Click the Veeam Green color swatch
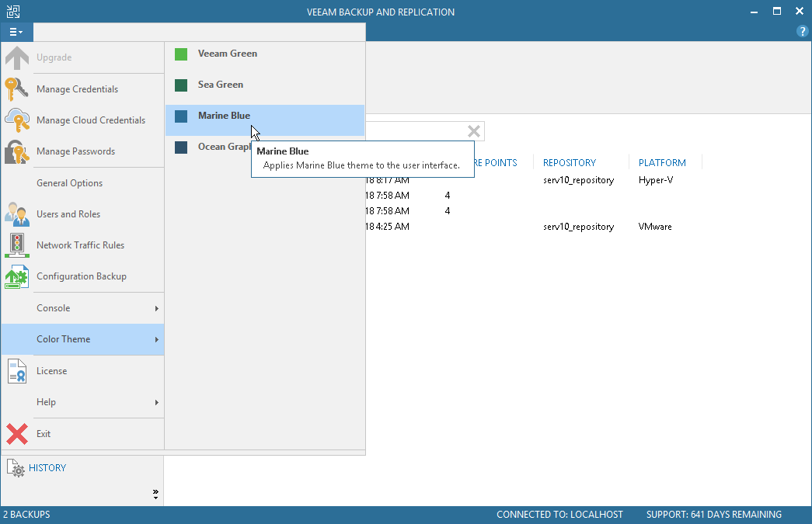 [x=181, y=54]
